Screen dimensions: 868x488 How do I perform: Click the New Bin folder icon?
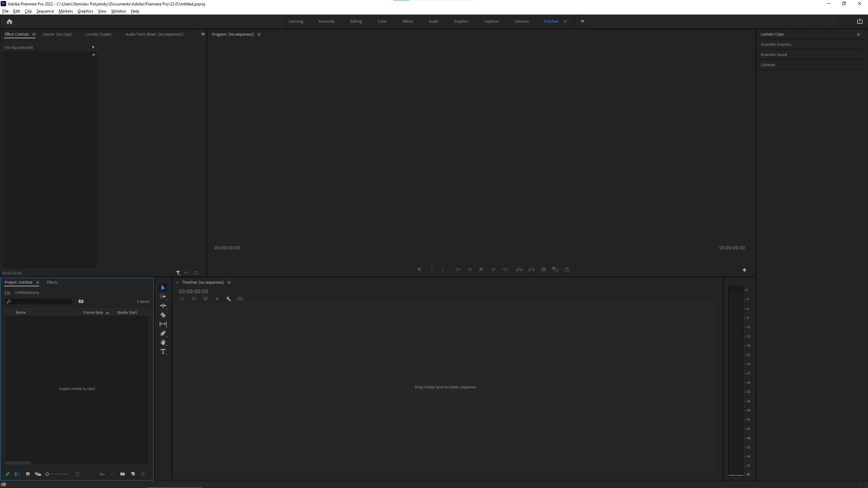tap(122, 474)
